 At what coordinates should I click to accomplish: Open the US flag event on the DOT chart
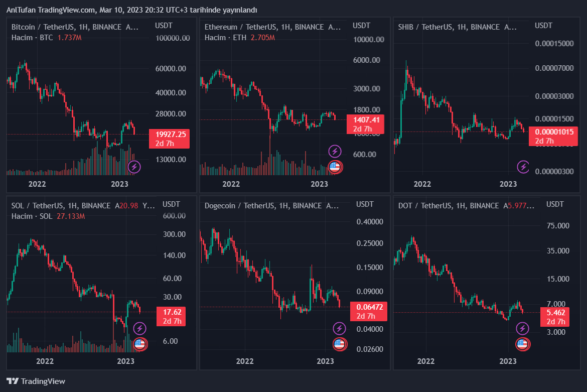click(523, 344)
